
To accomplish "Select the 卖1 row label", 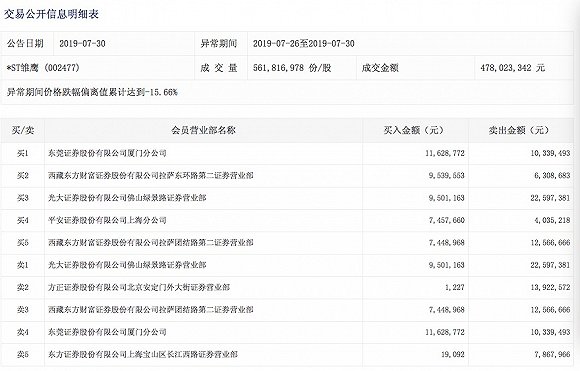I will (x=23, y=265).
